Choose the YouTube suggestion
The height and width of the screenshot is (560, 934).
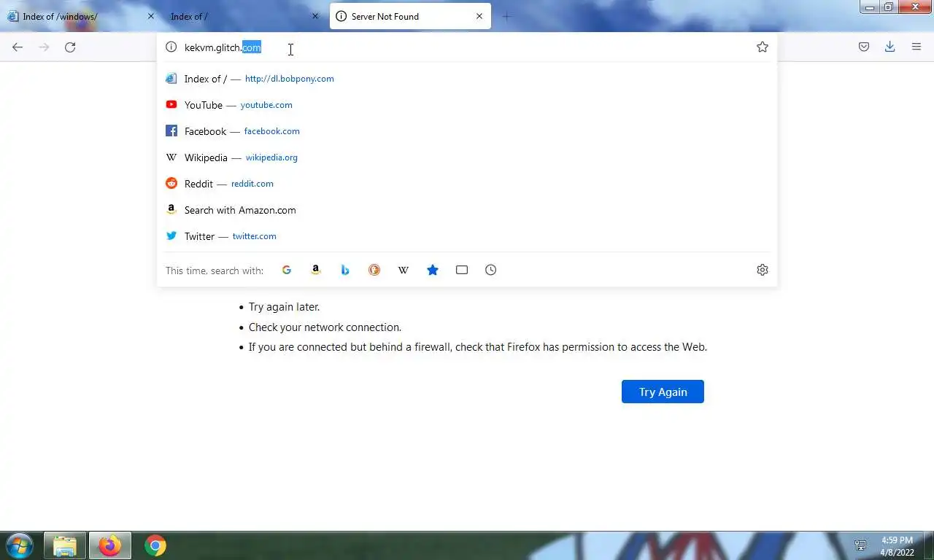click(467, 105)
